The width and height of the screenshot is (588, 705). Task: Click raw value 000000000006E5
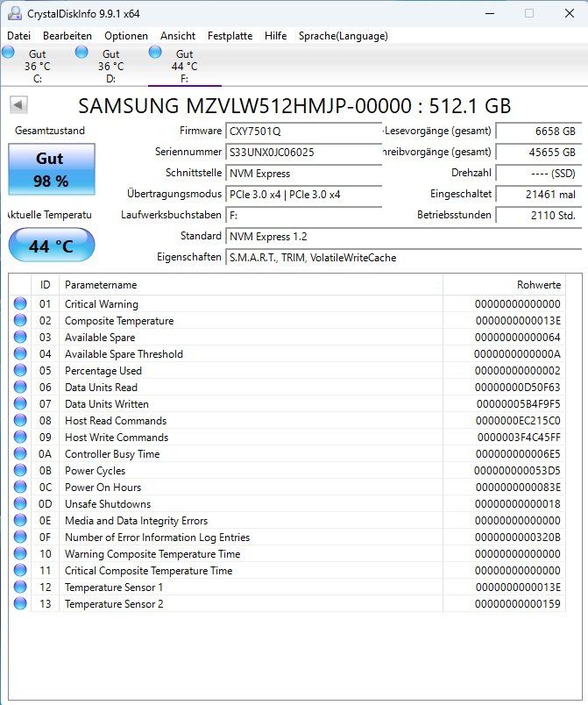coord(518,454)
